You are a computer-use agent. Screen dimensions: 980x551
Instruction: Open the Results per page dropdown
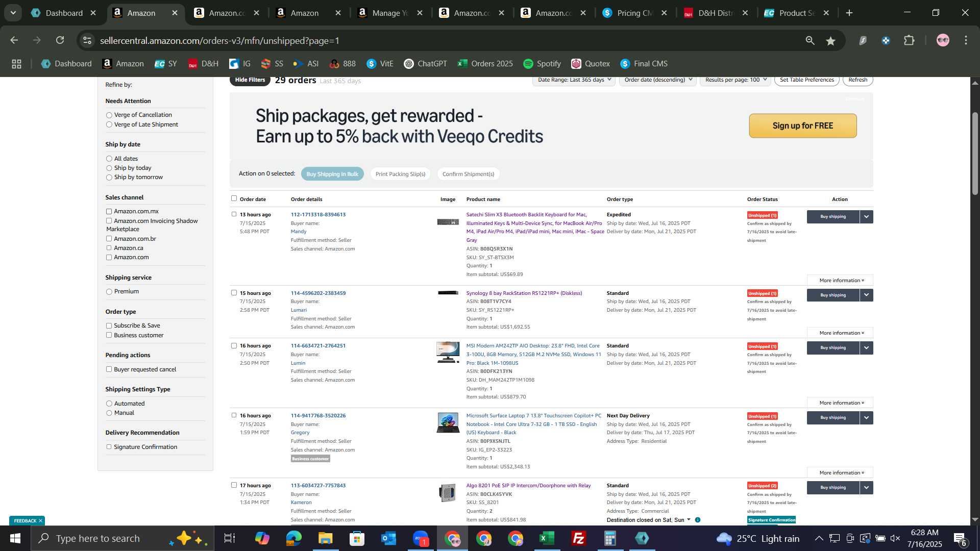coord(736,80)
